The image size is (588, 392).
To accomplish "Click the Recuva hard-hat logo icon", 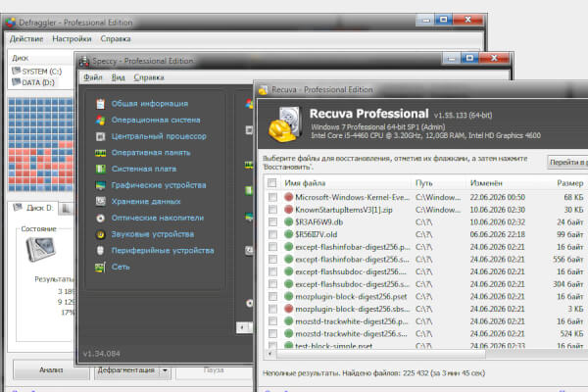I will [x=284, y=123].
